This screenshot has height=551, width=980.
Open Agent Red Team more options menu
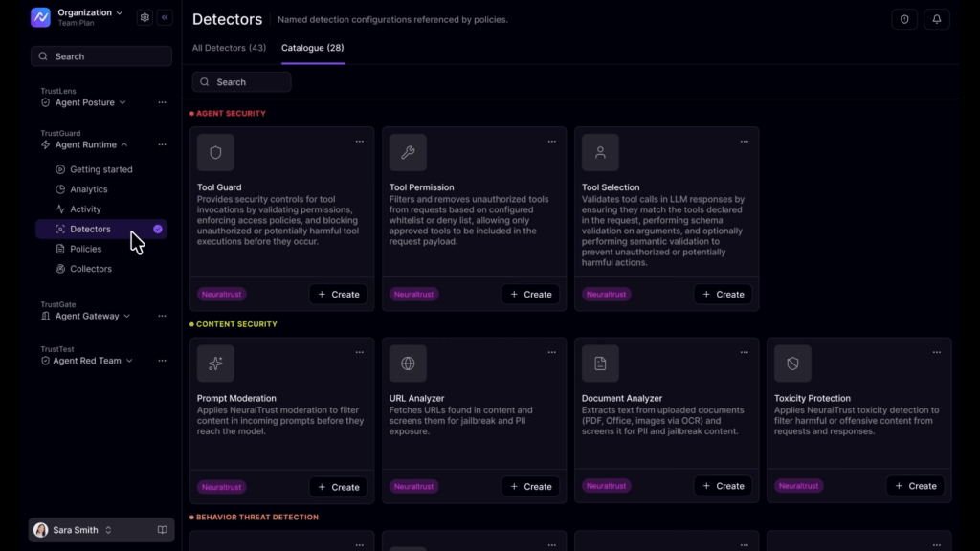point(162,361)
